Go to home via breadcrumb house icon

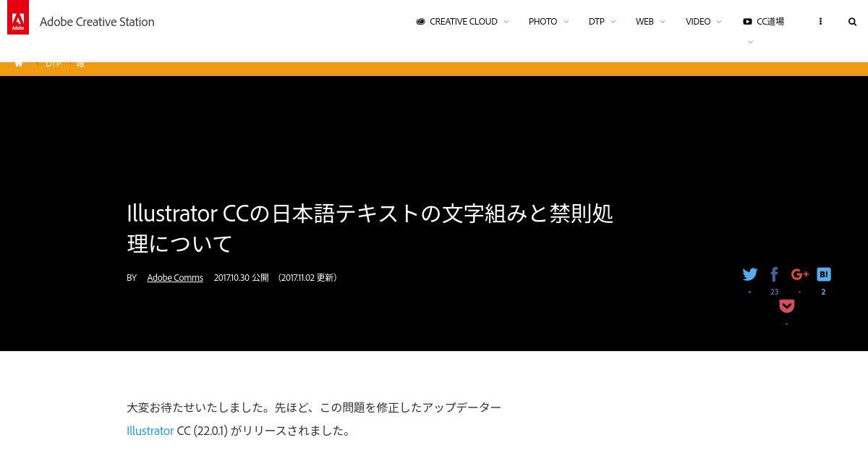[19, 64]
